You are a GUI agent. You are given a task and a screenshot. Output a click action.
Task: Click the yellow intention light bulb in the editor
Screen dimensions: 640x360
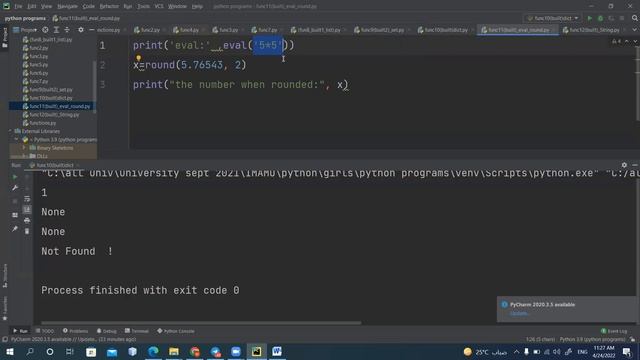point(138,58)
